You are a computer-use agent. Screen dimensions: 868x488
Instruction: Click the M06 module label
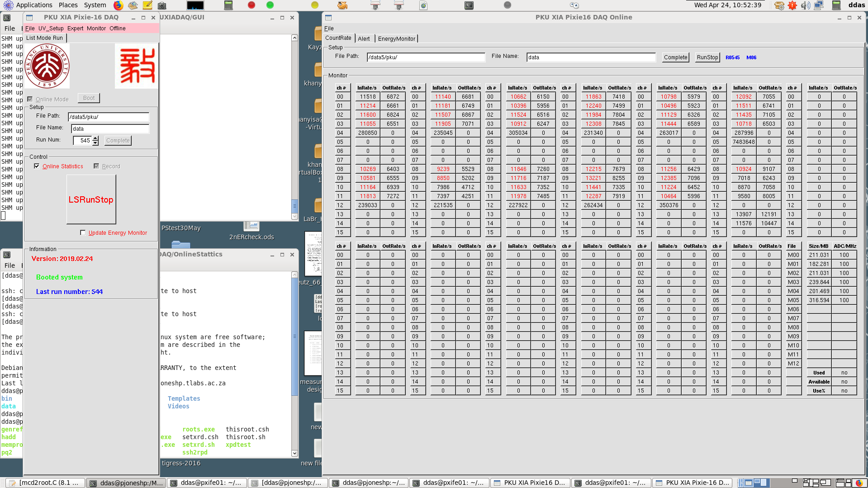click(x=751, y=57)
